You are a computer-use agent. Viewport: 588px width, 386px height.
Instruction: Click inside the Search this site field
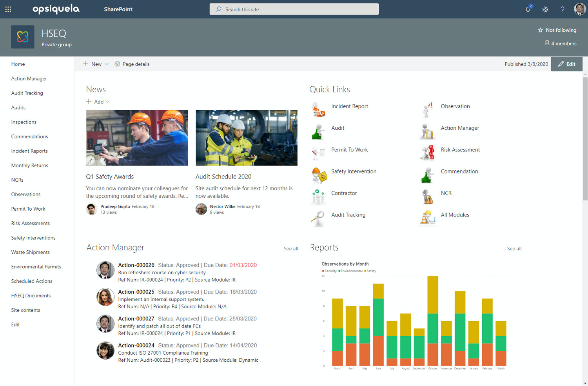(294, 9)
